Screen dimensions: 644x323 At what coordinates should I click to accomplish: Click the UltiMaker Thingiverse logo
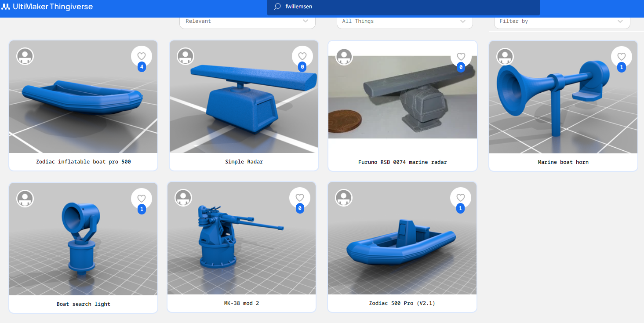pyautogui.click(x=47, y=7)
